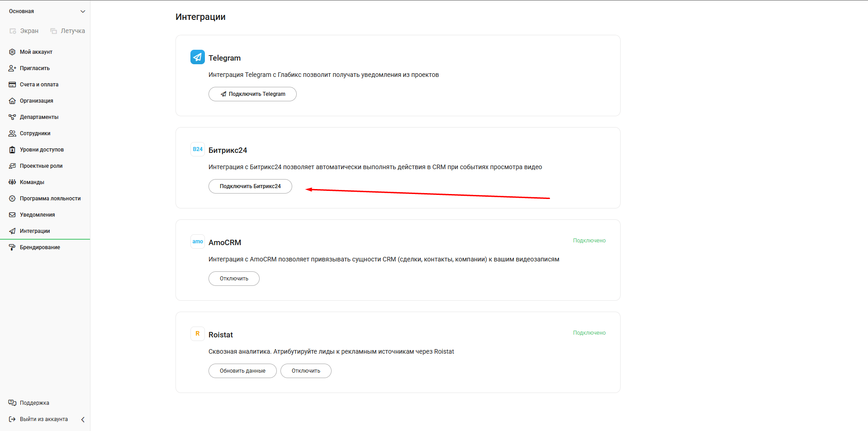Switch to the Экран tab
Image resolution: width=868 pixels, height=431 pixels.
(x=24, y=31)
